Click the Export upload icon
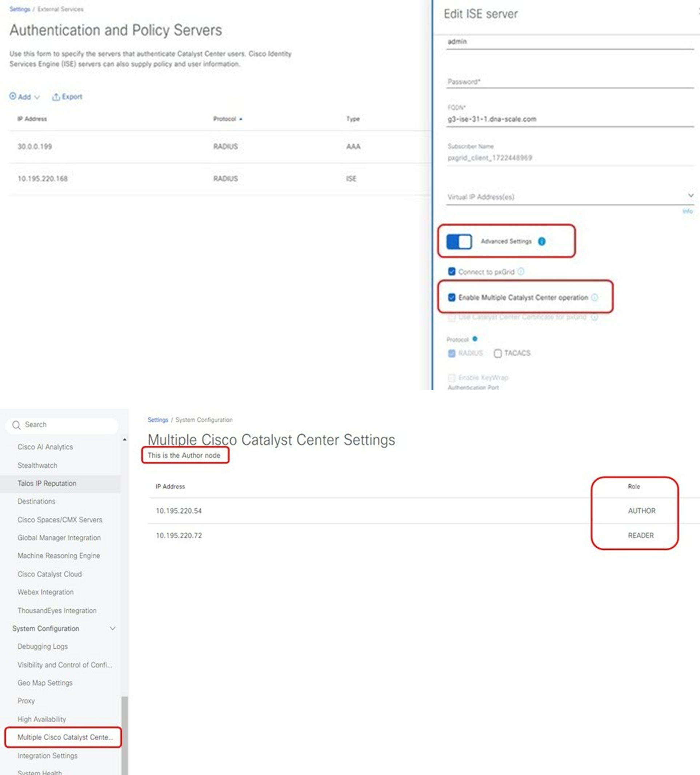This screenshot has width=700, height=775. [x=56, y=97]
